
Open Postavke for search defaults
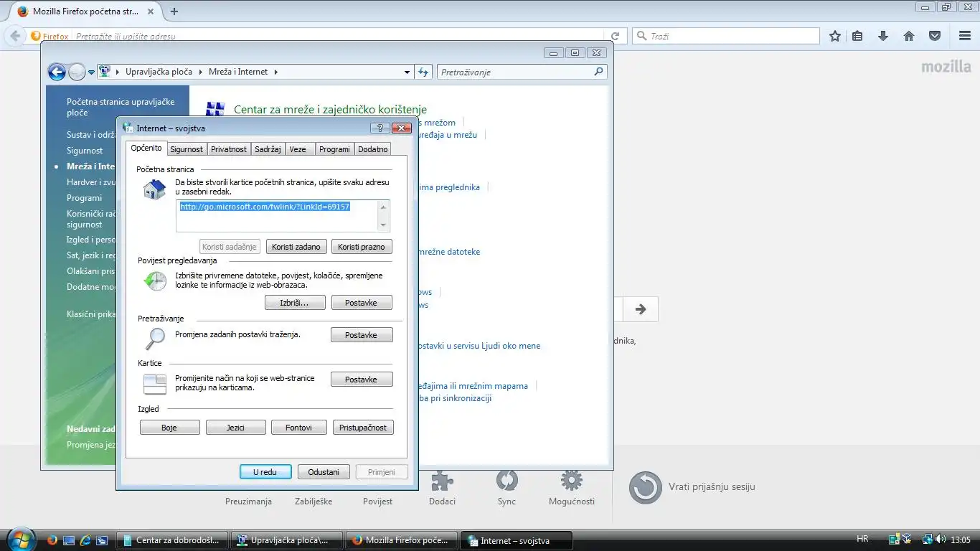click(361, 335)
